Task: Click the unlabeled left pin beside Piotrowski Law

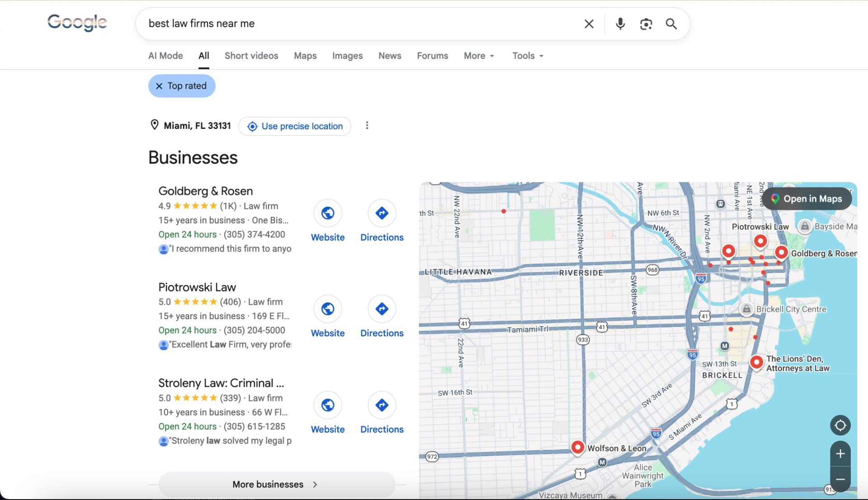Action: tap(728, 251)
